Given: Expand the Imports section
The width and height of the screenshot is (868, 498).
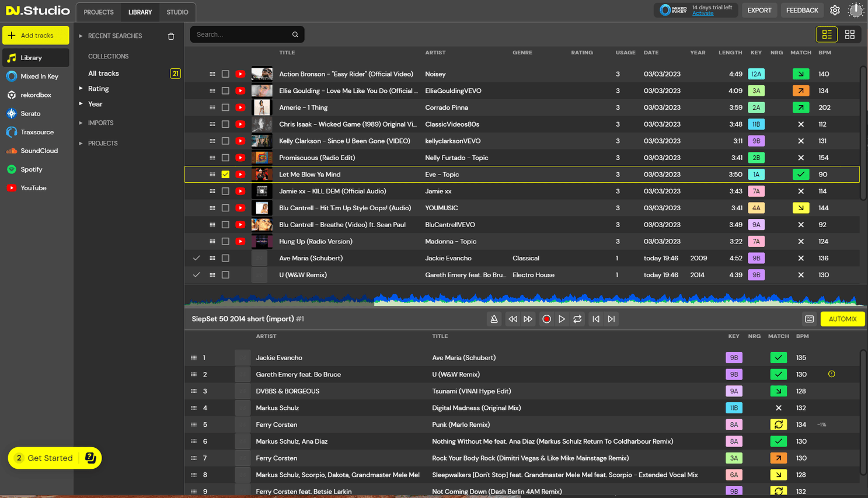Looking at the screenshot, I should pyautogui.click(x=81, y=123).
